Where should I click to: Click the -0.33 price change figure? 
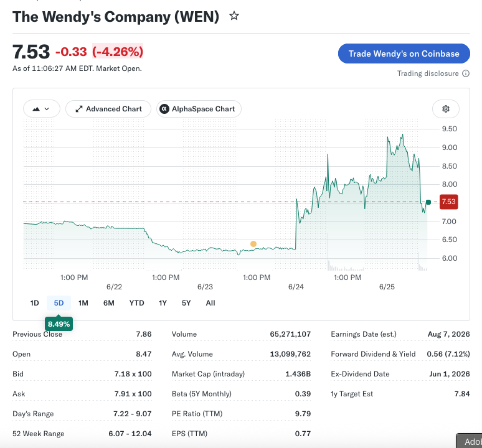tap(71, 52)
